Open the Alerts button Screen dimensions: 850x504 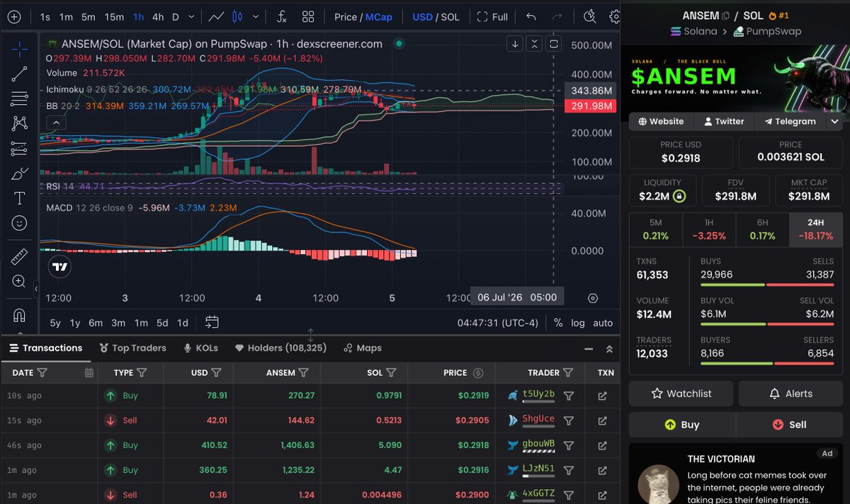[x=790, y=394]
